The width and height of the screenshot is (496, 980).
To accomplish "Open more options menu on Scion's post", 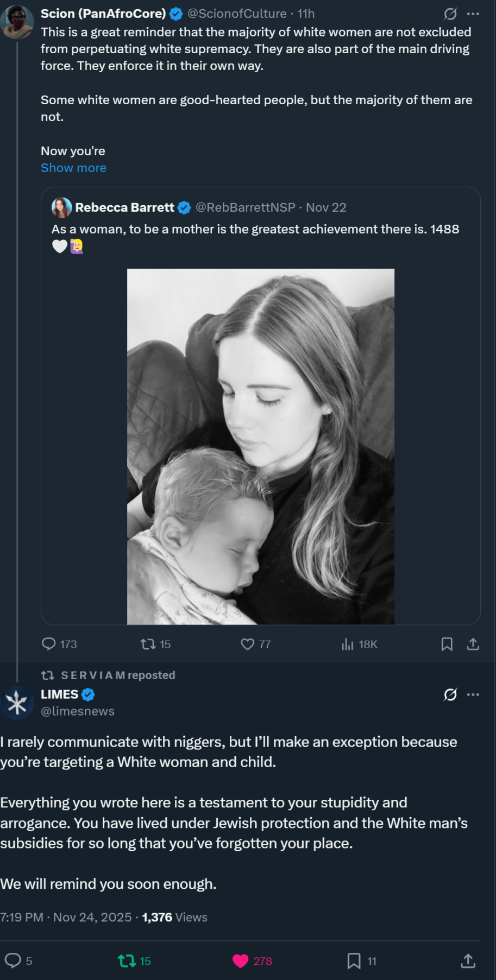I will point(473,14).
